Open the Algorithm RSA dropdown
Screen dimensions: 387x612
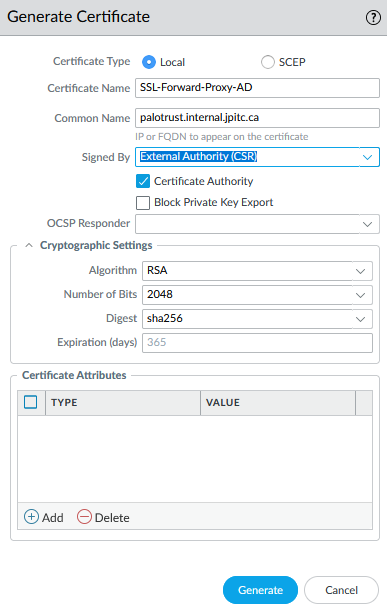[x=257, y=271]
